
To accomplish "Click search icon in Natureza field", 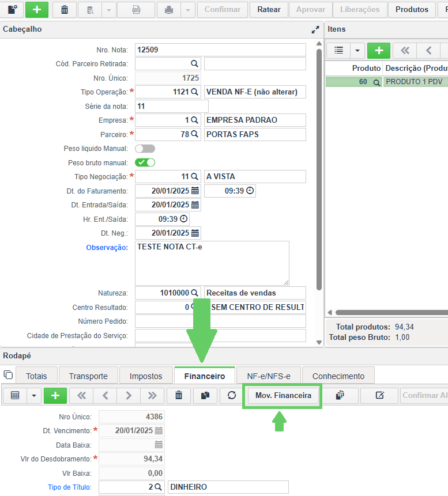I will pos(194,293).
